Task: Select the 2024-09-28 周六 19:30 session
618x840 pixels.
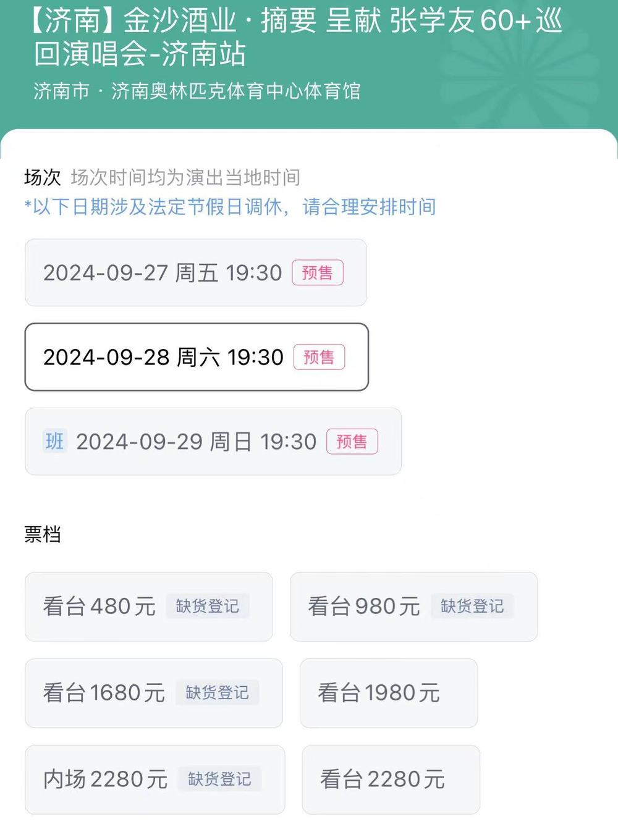Action: (x=197, y=357)
